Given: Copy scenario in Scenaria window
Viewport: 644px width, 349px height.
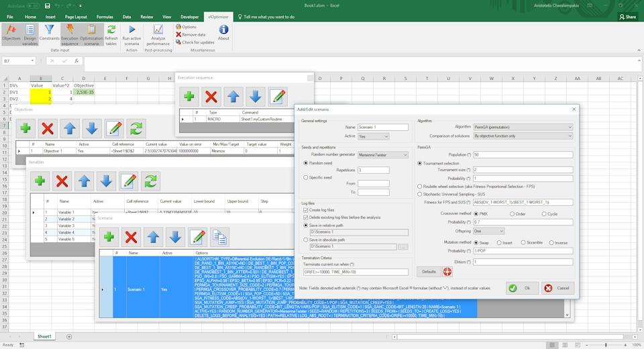Looking at the screenshot, I should click(220, 237).
